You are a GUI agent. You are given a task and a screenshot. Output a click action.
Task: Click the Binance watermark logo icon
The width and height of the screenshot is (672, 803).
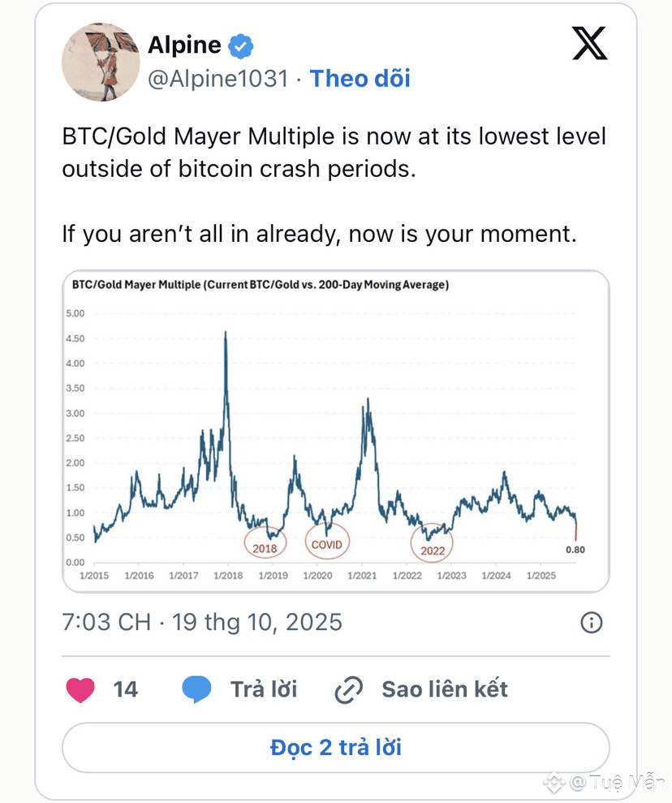tap(554, 783)
